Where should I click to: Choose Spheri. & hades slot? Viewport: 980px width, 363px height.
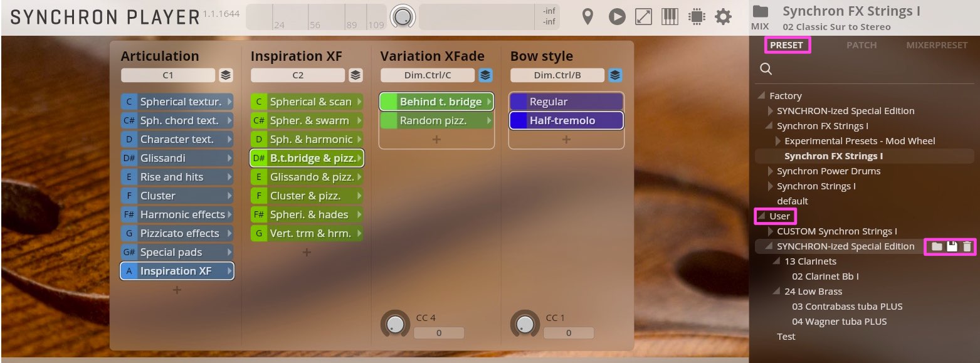point(307,214)
